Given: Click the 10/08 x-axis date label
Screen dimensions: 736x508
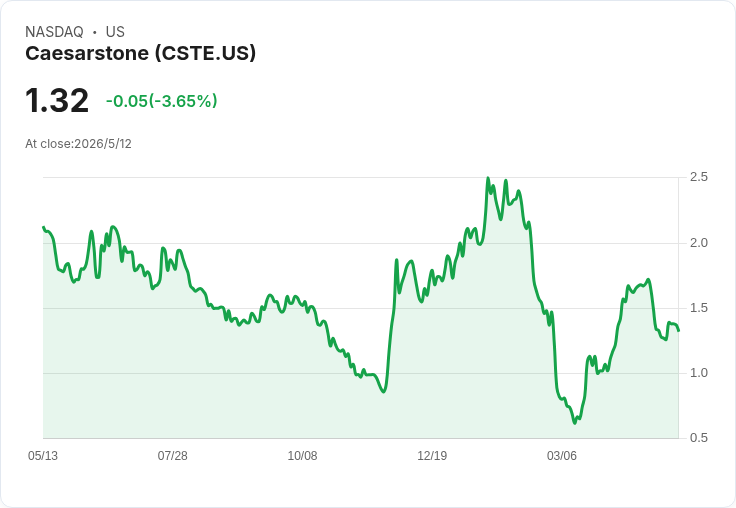Looking at the screenshot, I should pyautogui.click(x=302, y=455).
